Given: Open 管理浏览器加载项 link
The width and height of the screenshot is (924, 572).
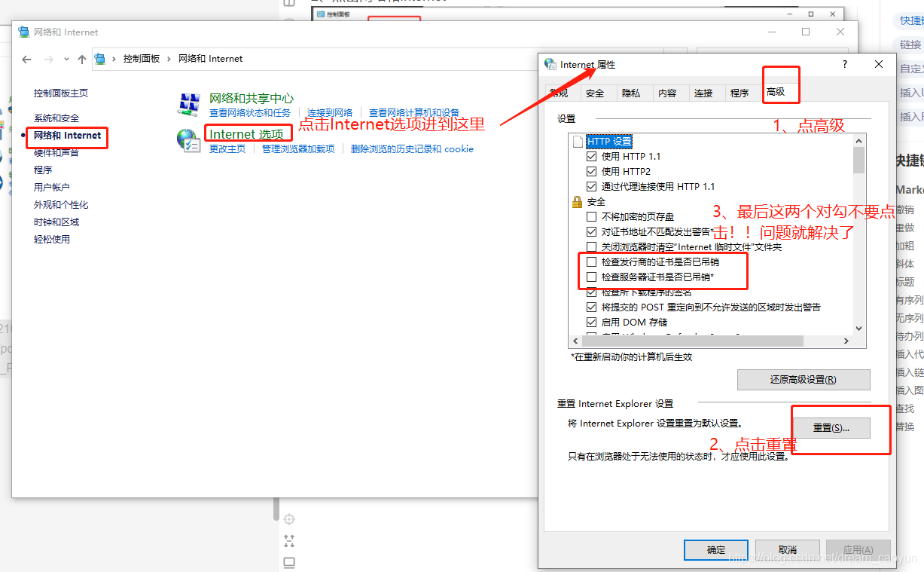Looking at the screenshot, I should pos(298,149).
